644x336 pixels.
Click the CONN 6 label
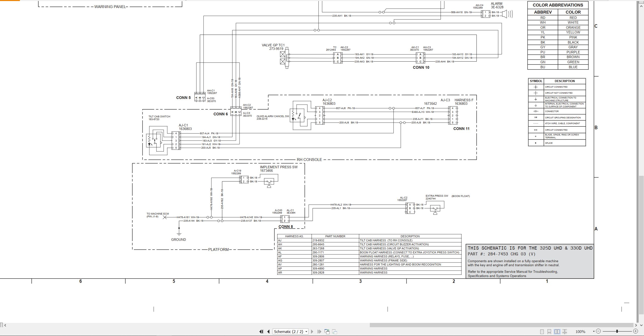[x=221, y=114]
